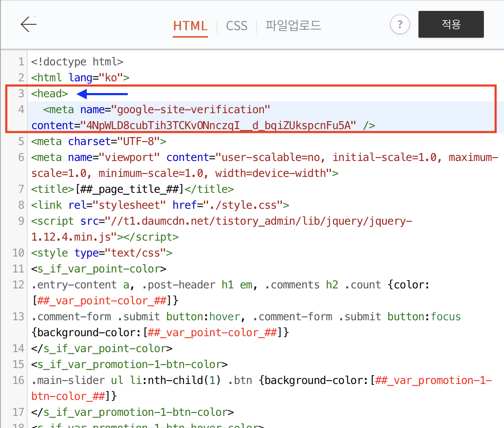Image resolution: width=504 pixels, height=428 pixels.
Task: Click opening <s_if_var_promotion-1-btn-color> tag
Action: (x=130, y=364)
